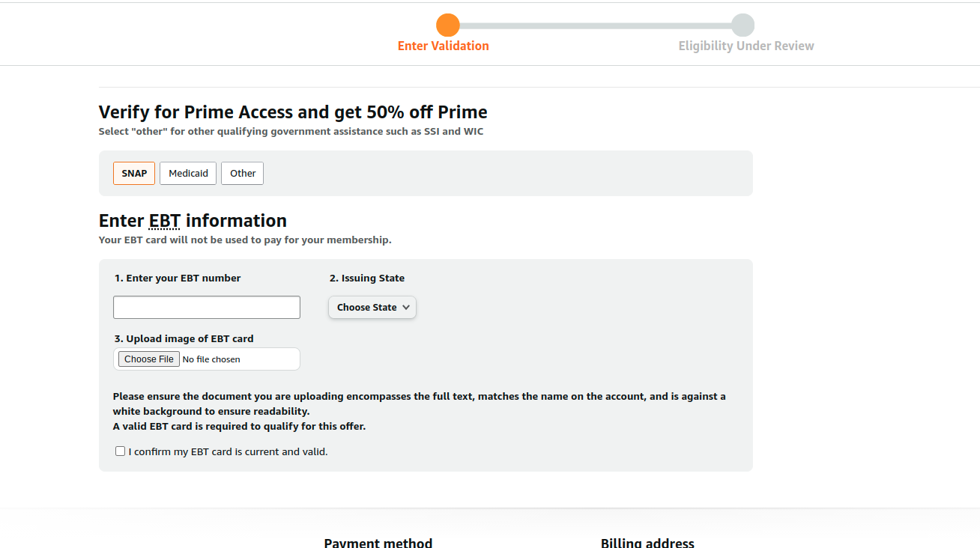The width and height of the screenshot is (980, 548).
Task: Click the 'I confirm my EBT card' label text
Action: pyautogui.click(x=228, y=452)
